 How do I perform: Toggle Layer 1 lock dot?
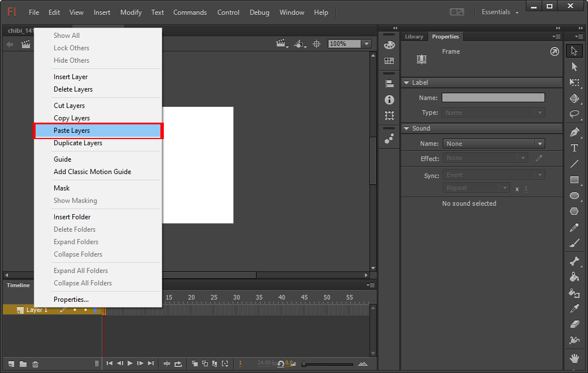(85, 310)
